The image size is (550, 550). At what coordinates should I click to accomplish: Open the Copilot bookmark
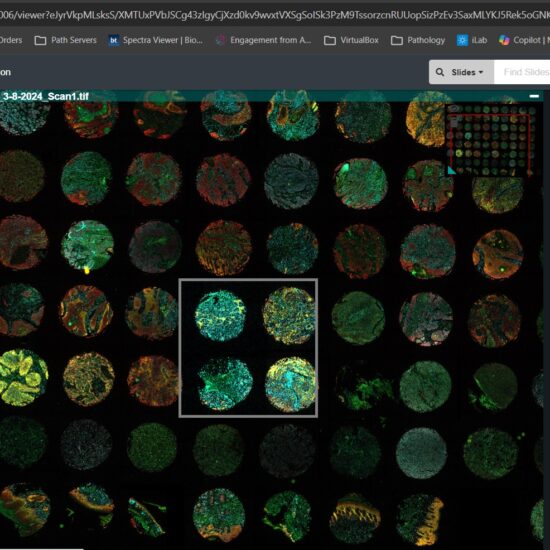pos(524,40)
